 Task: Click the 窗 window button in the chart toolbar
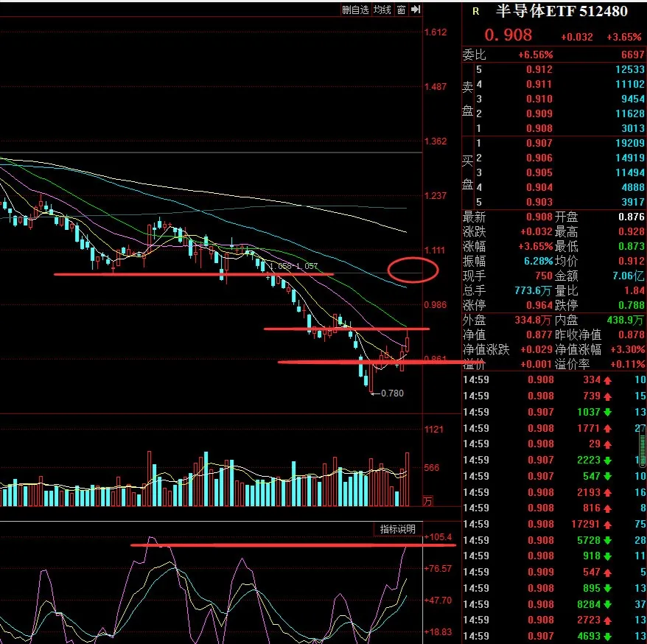tap(402, 10)
